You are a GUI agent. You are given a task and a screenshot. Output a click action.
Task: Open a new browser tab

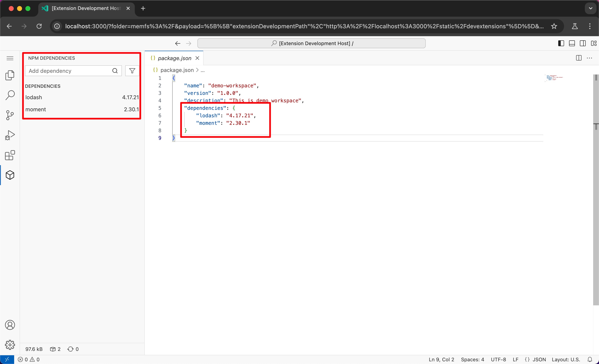pos(143,9)
